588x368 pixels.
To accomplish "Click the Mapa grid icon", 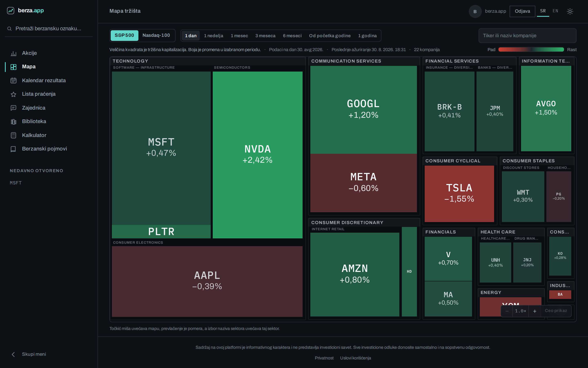I will click(14, 67).
